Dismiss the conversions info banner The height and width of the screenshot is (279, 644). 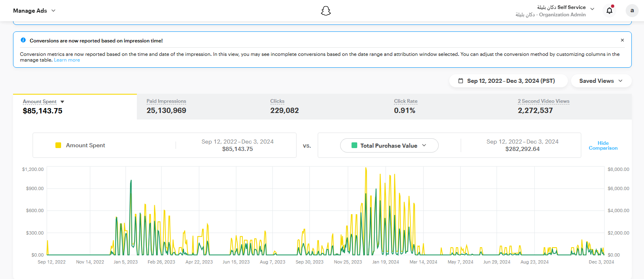[x=622, y=40]
